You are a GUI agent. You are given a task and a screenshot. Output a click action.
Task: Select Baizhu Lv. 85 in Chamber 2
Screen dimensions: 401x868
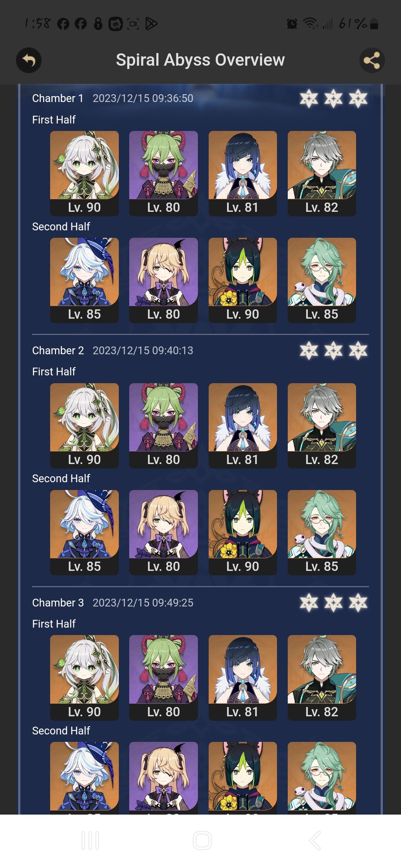(x=322, y=532)
